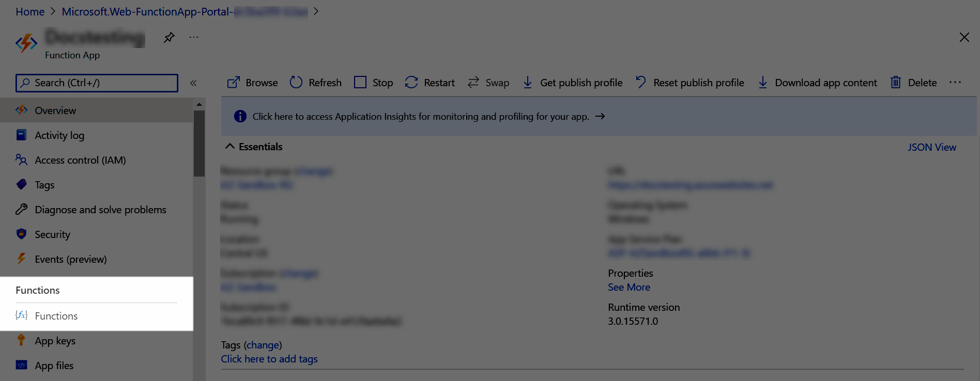The image size is (980, 381).
Task: Click the Overview lightning icon in sidebar
Action: 22,110
